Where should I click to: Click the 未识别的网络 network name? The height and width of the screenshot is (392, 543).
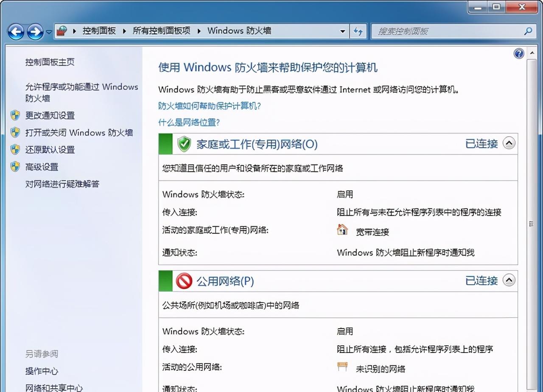[x=381, y=369]
